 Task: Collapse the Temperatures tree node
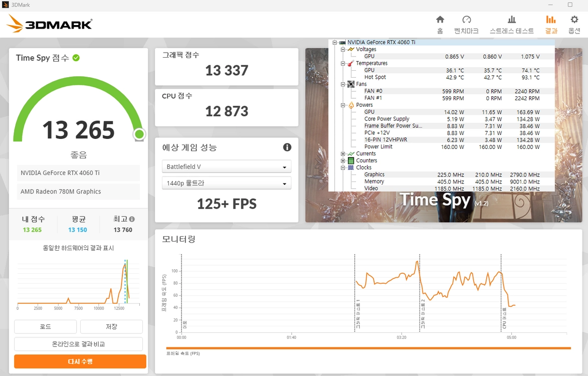point(343,63)
